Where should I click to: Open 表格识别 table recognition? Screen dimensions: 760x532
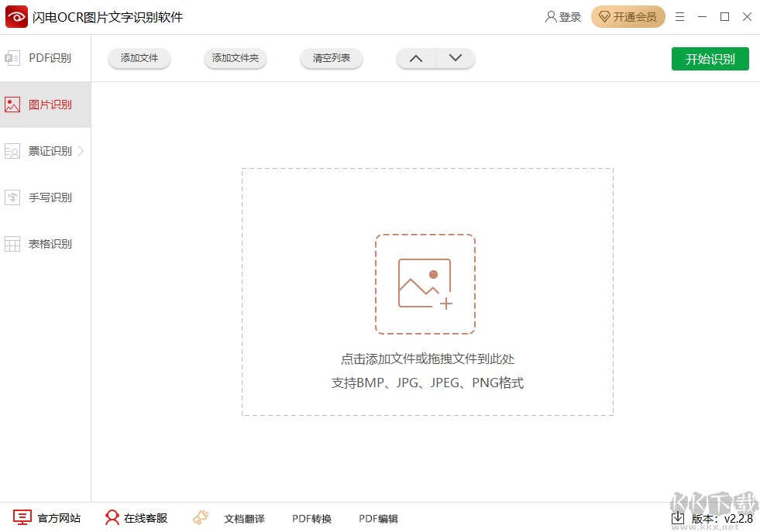tap(50, 244)
